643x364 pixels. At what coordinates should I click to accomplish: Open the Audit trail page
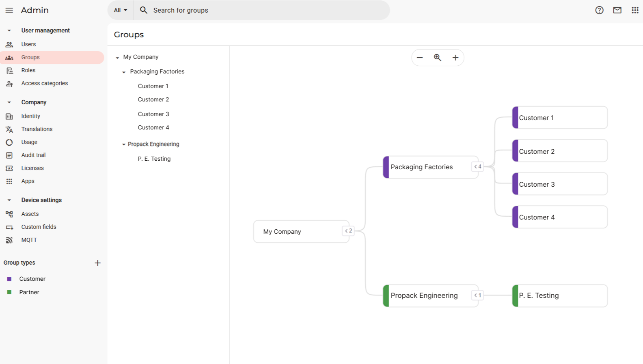pyautogui.click(x=33, y=155)
